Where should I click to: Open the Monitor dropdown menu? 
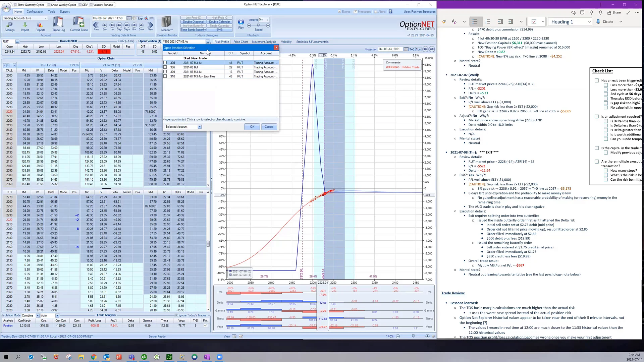click(x=167, y=30)
